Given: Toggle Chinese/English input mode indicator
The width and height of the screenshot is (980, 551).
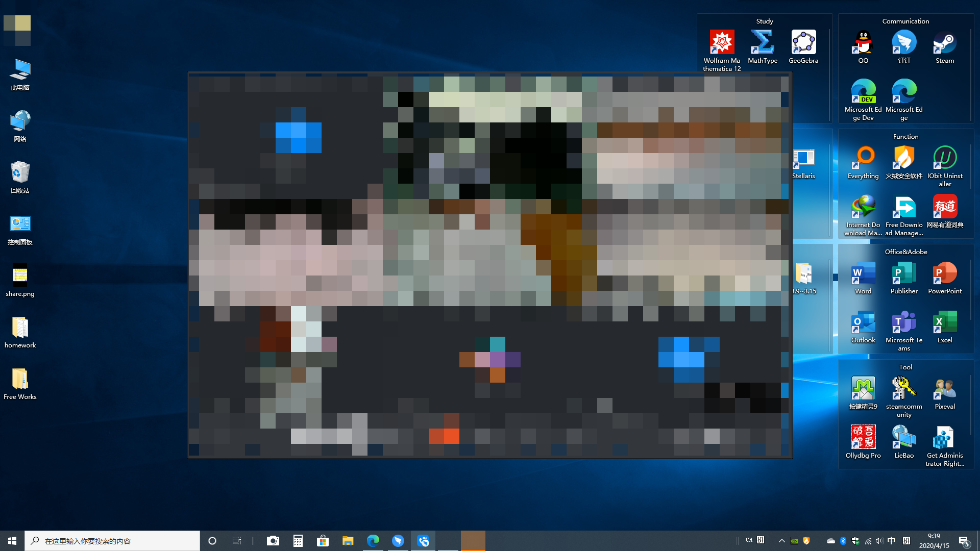Looking at the screenshot, I should [891, 541].
